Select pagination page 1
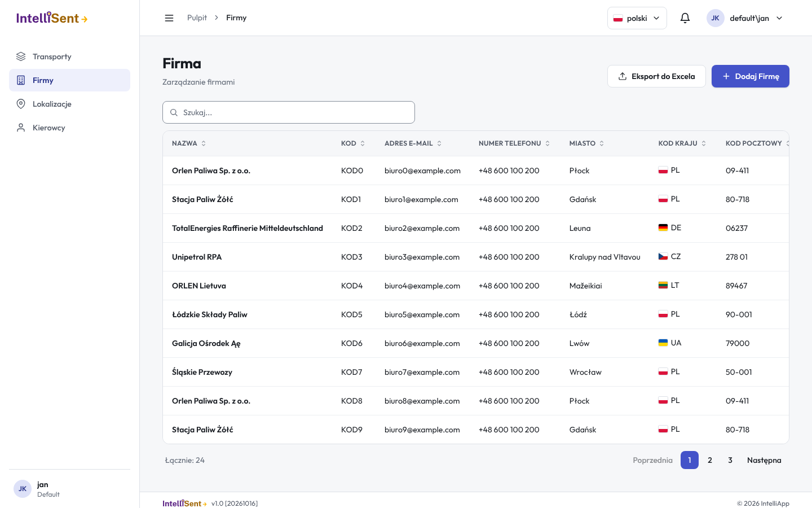Screen dimensions: 812x508 [x=690, y=460]
